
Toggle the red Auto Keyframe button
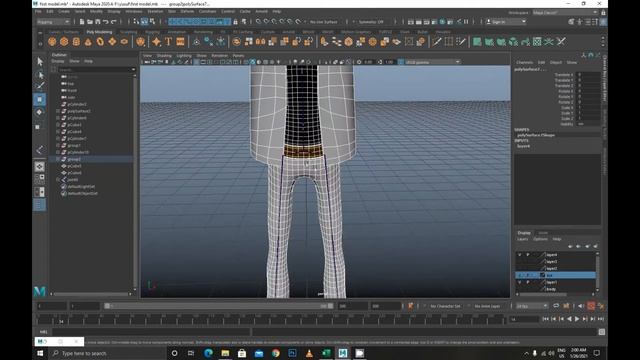591,306
